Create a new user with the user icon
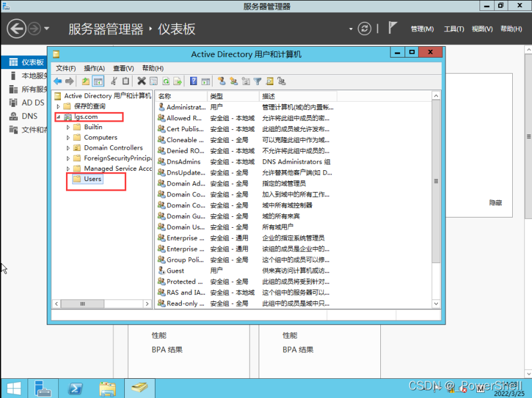This screenshot has height=398, width=532. click(x=222, y=81)
